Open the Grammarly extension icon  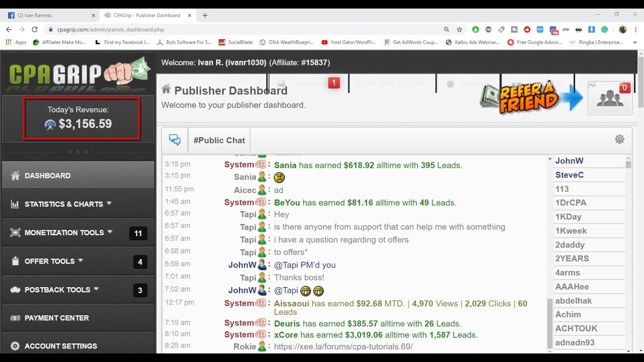tap(605, 30)
